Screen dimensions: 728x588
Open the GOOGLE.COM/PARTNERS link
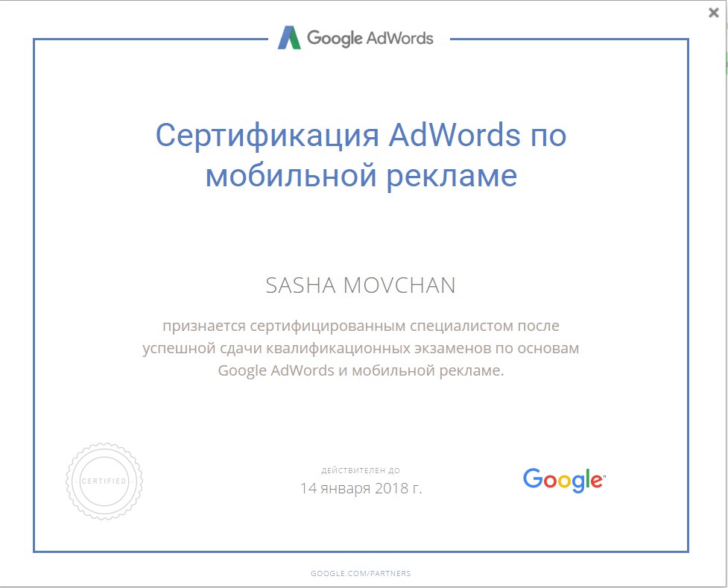pos(361,574)
